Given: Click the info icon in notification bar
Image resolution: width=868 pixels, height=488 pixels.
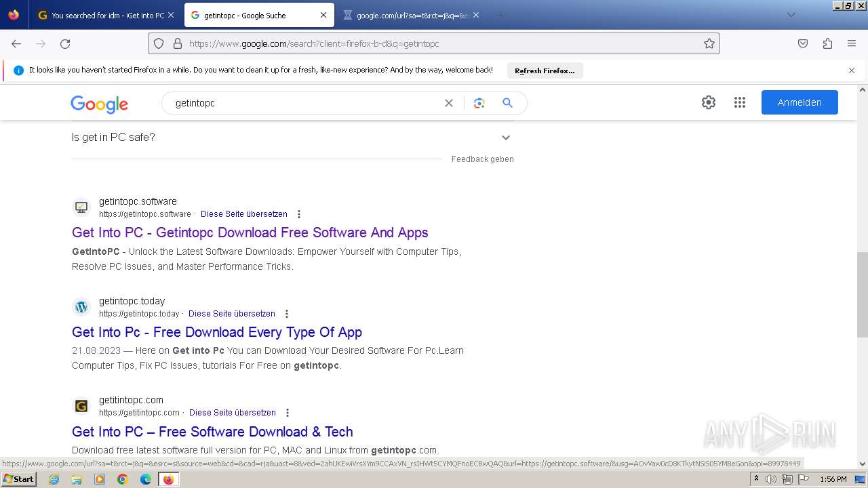Looking at the screenshot, I should 18,70.
